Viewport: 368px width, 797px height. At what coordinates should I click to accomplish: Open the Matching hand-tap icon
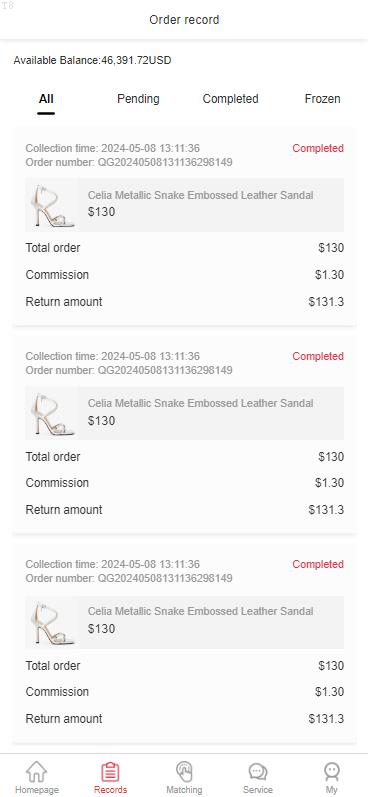pos(184,772)
